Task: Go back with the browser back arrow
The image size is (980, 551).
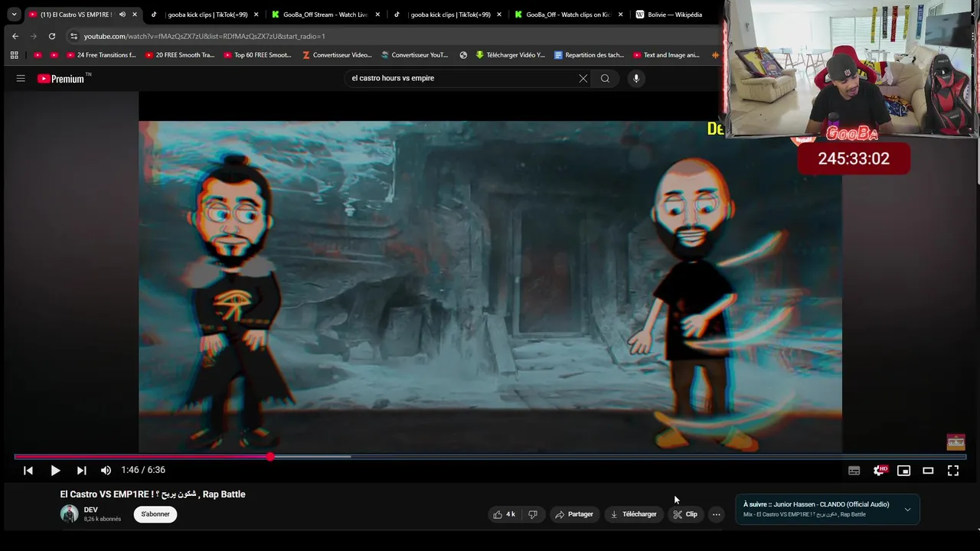Action: click(15, 36)
